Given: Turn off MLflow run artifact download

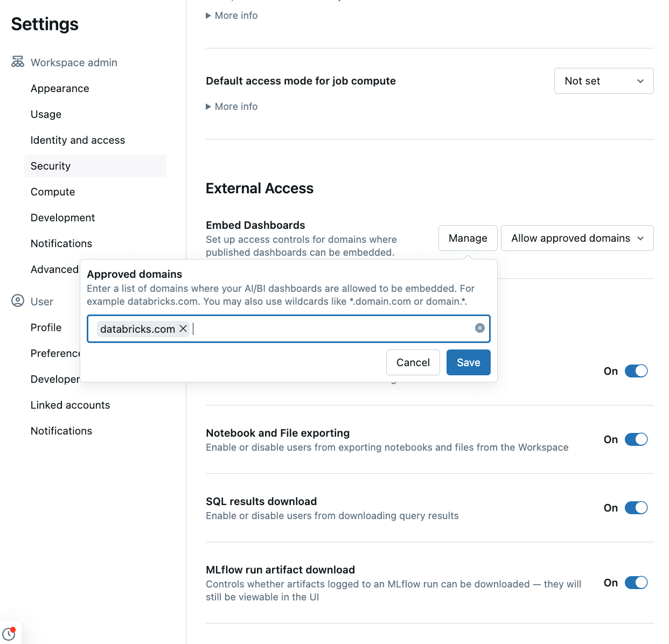Looking at the screenshot, I should (x=636, y=583).
